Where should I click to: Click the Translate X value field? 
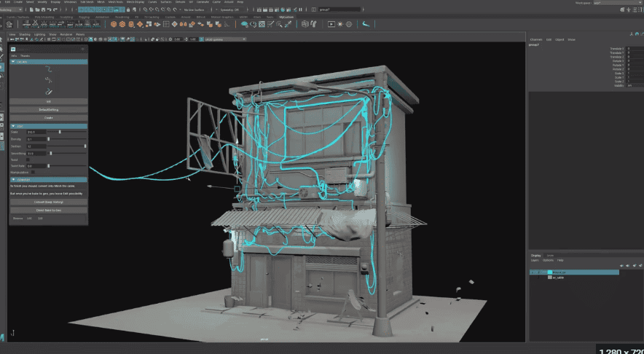click(x=634, y=49)
